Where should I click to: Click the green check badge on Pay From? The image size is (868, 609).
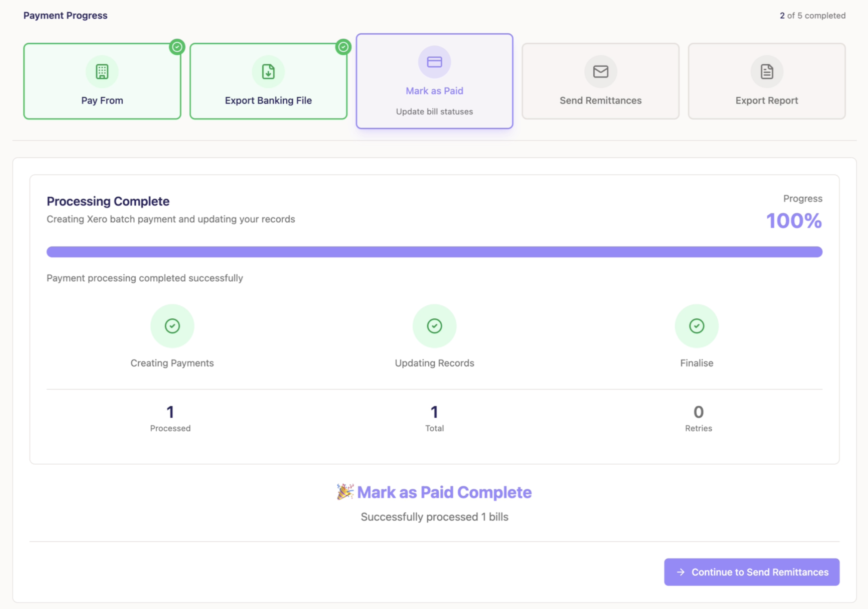tap(177, 47)
